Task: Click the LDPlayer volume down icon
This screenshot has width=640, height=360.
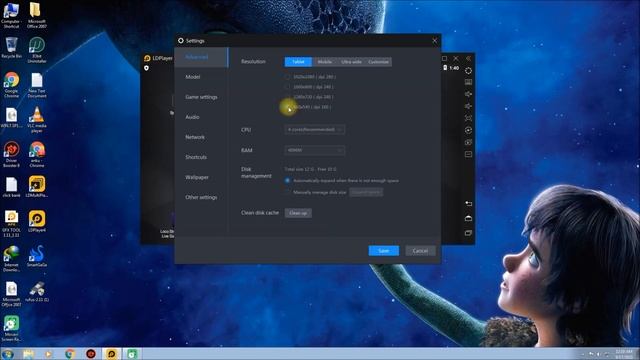Action: tap(468, 106)
